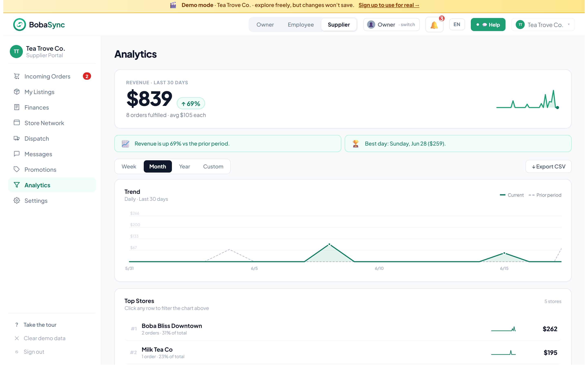The width and height of the screenshot is (588, 368).
Task: Click the Sign out icon
Action: [17, 352]
